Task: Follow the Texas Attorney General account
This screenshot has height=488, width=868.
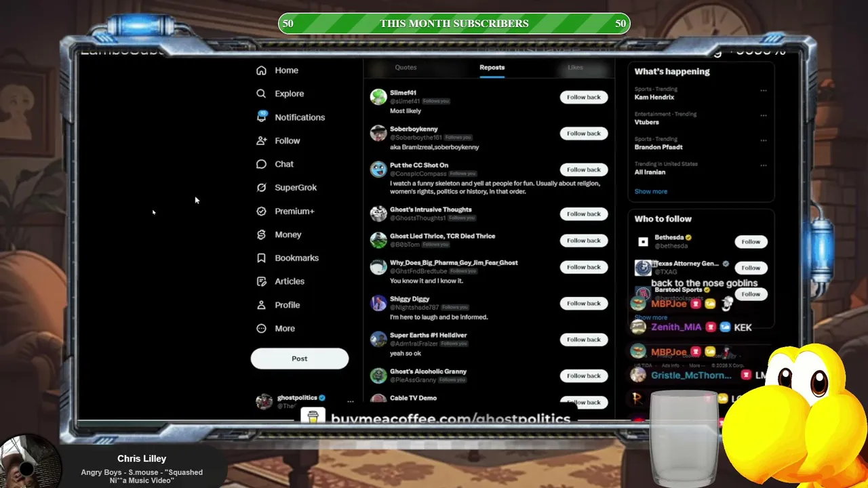Action: click(751, 268)
